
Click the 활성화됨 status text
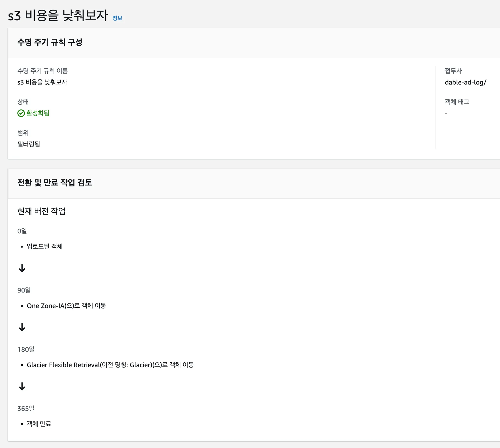click(38, 113)
